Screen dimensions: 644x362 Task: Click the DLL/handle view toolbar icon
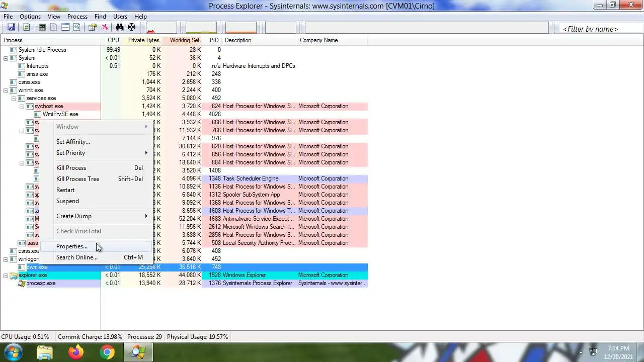click(77, 27)
